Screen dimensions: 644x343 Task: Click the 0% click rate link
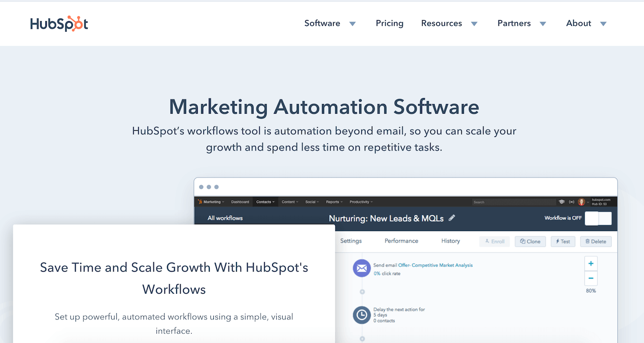click(387, 274)
